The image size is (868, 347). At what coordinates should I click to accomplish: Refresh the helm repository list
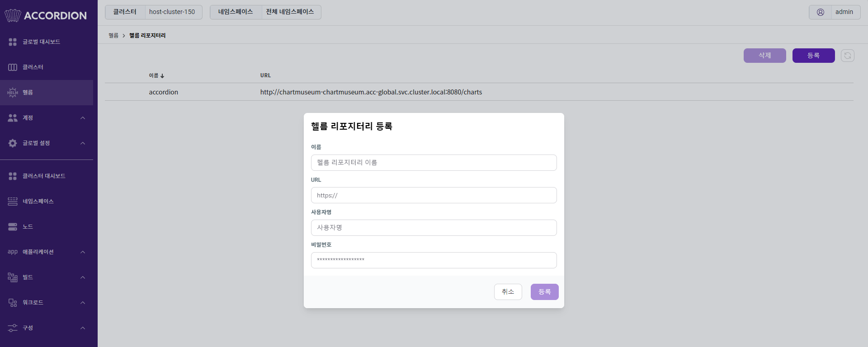pyautogui.click(x=848, y=56)
